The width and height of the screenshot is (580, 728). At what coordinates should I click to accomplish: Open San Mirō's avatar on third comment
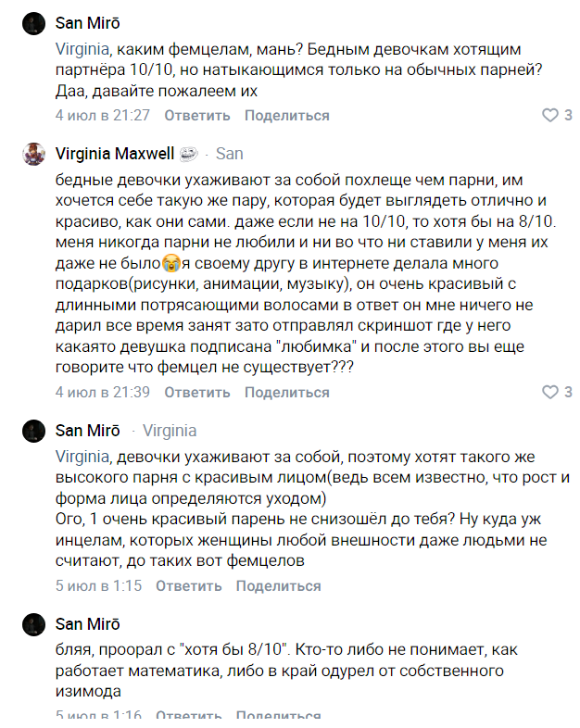(33, 431)
